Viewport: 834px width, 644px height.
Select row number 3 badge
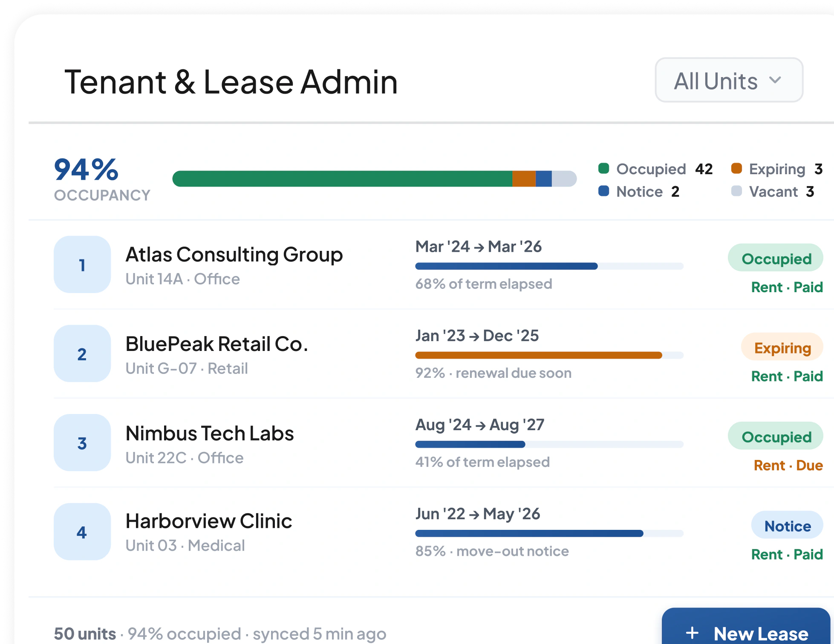click(82, 443)
